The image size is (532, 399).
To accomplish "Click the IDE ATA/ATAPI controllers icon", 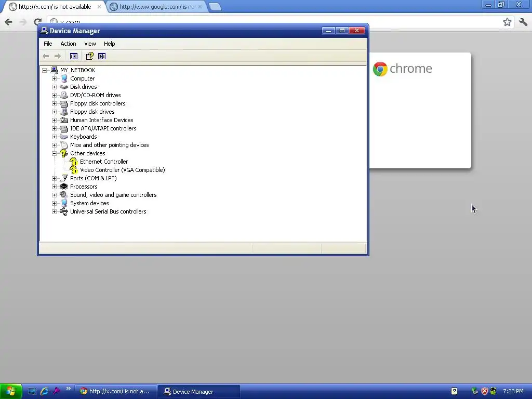I will click(64, 129).
